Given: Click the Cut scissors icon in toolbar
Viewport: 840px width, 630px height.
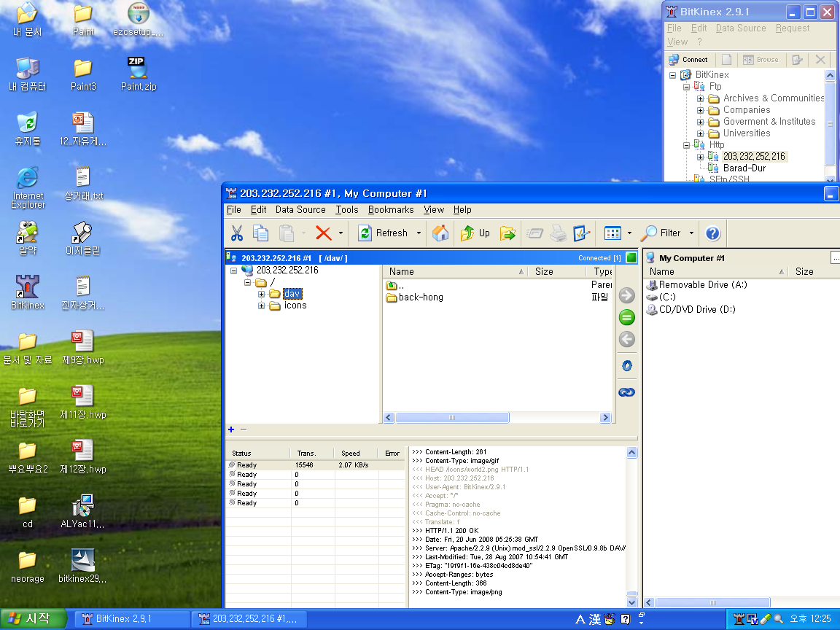Looking at the screenshot, I should click(237, 233).
